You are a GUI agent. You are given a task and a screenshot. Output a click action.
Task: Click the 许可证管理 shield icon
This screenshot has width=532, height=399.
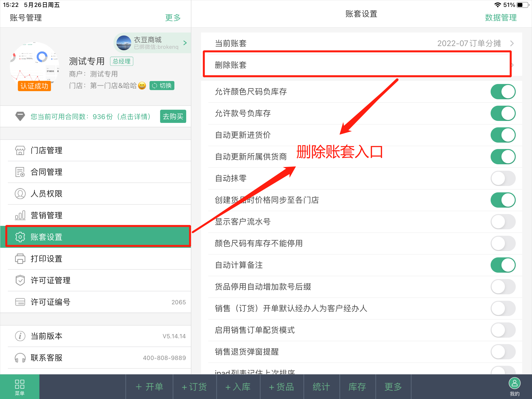point(20,280)
